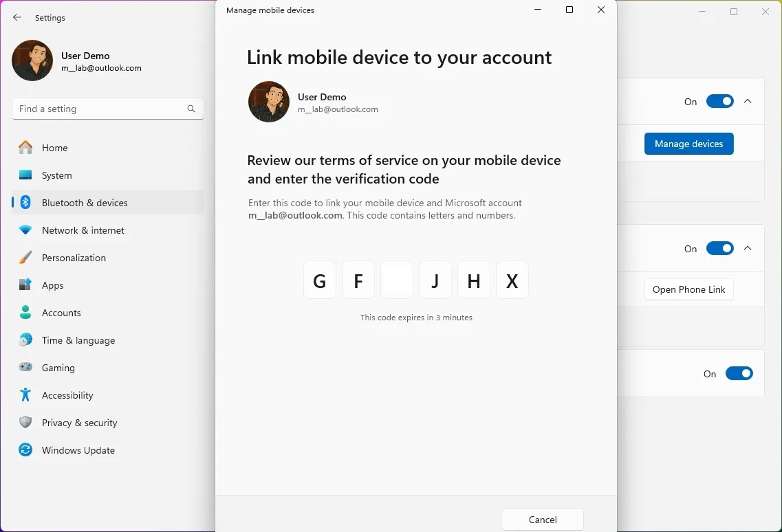Close the Manage mobile devices dialog
This screenshot has width=782, height=532.
point(601,10)
